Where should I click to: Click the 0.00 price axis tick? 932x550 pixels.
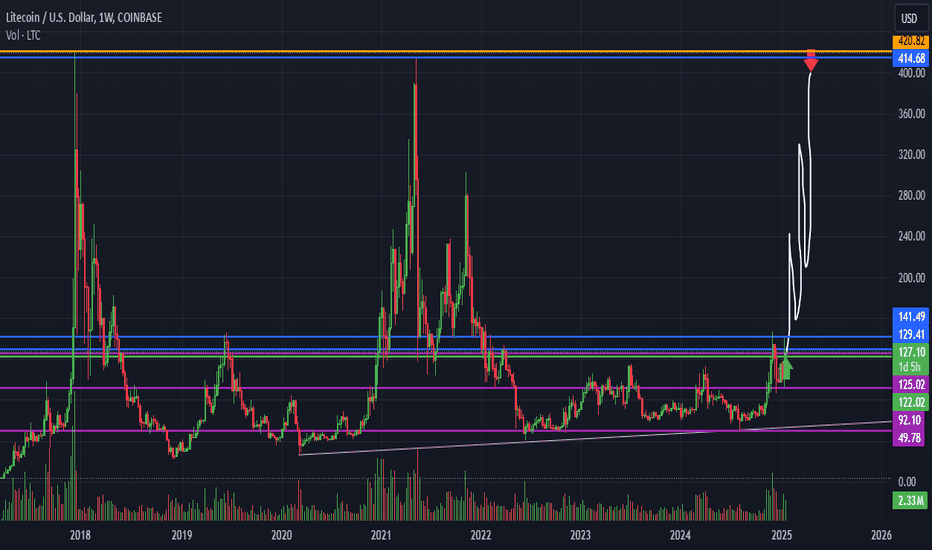[907, 482]
